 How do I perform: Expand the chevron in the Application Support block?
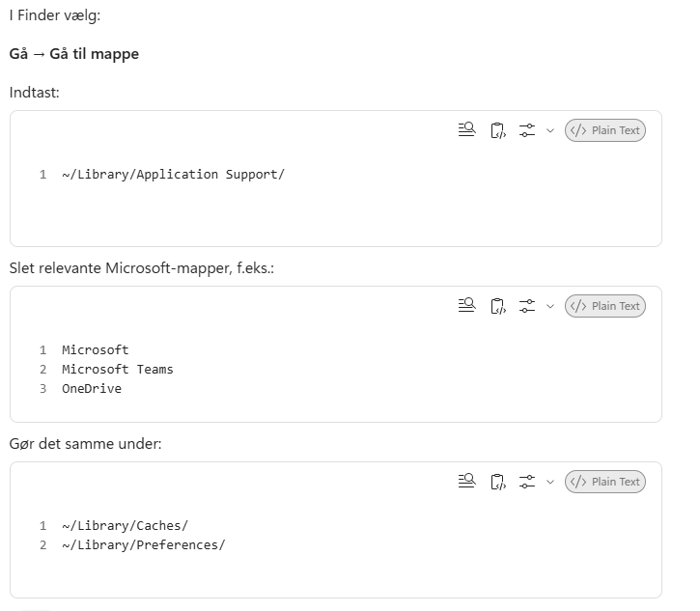(550, 130)
